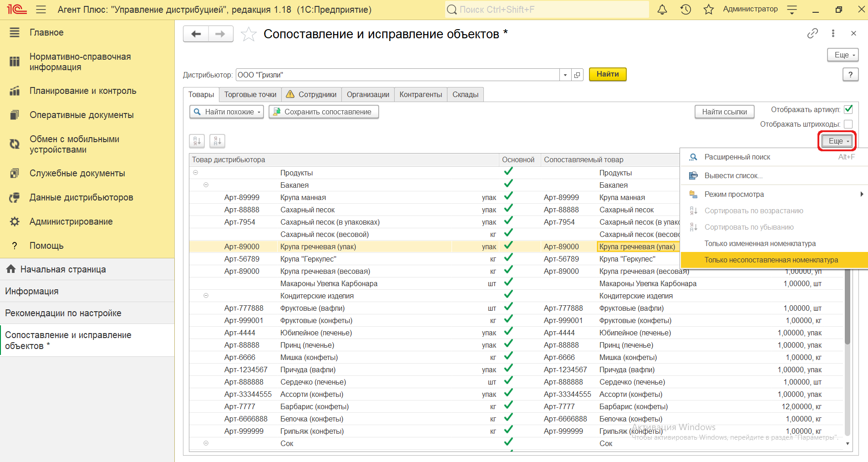Go back with the left arrow button
This screenshot has width=868, height=462.
click(196, 34)
